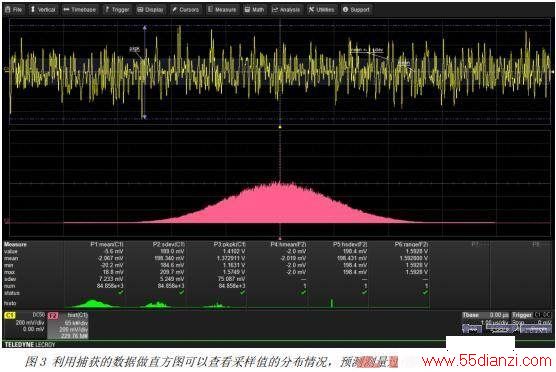
Task: Click the Analysis menu icon
Action: [x=275, y=10]
